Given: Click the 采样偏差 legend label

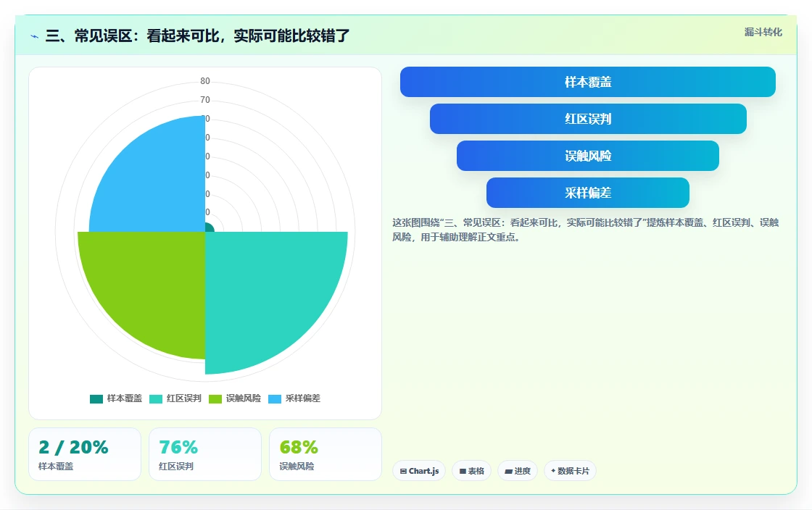Looking at the screenshot, I should coord(303,398).
